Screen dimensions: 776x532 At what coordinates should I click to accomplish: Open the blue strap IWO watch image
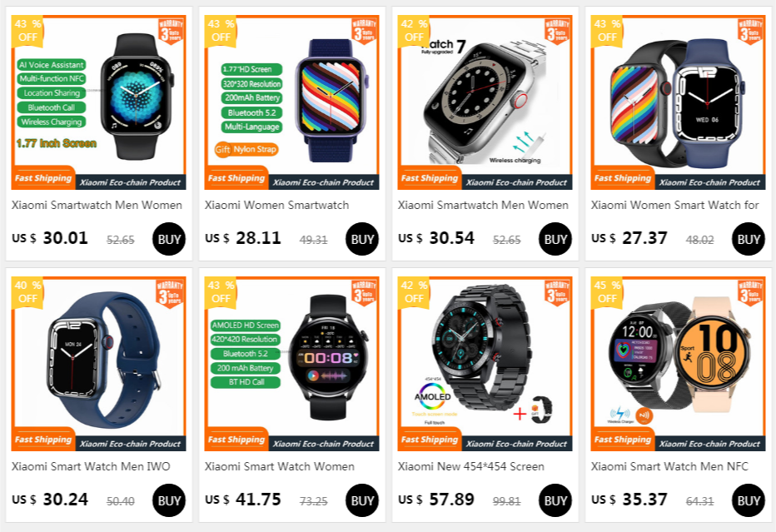98,363
